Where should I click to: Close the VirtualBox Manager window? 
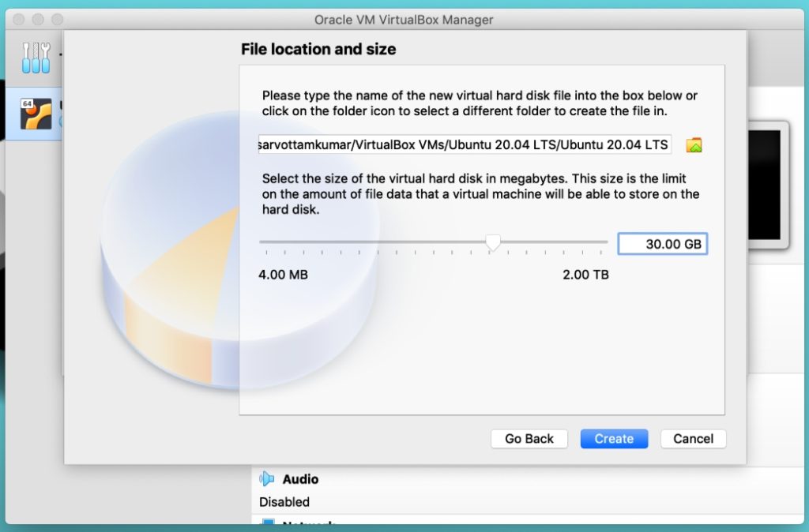19,20
